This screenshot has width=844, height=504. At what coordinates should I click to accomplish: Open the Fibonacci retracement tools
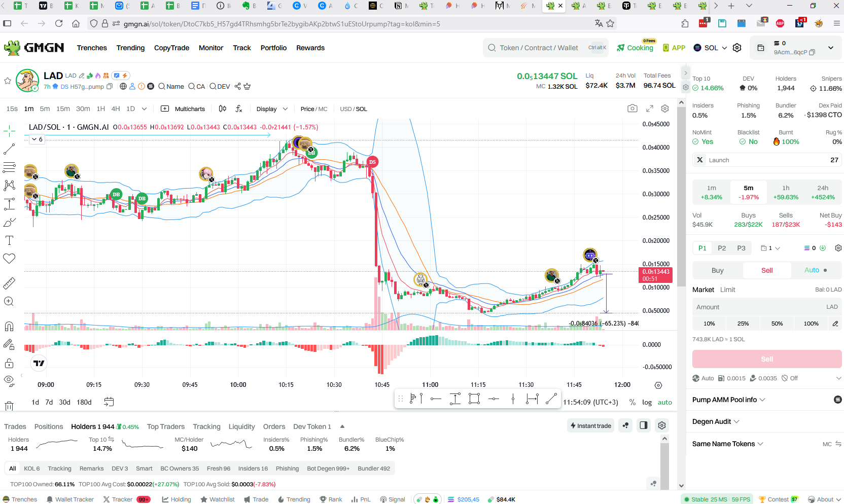pyautogui.click(x=9, y=167)
